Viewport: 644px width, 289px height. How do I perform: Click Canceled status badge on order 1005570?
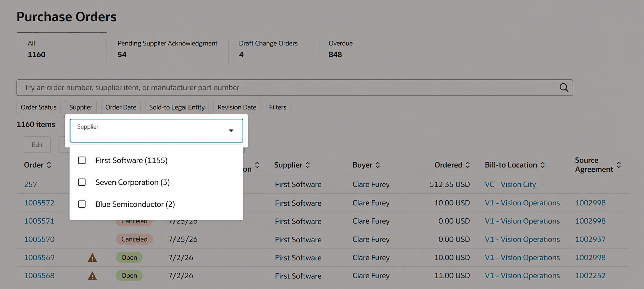point(134,239)
